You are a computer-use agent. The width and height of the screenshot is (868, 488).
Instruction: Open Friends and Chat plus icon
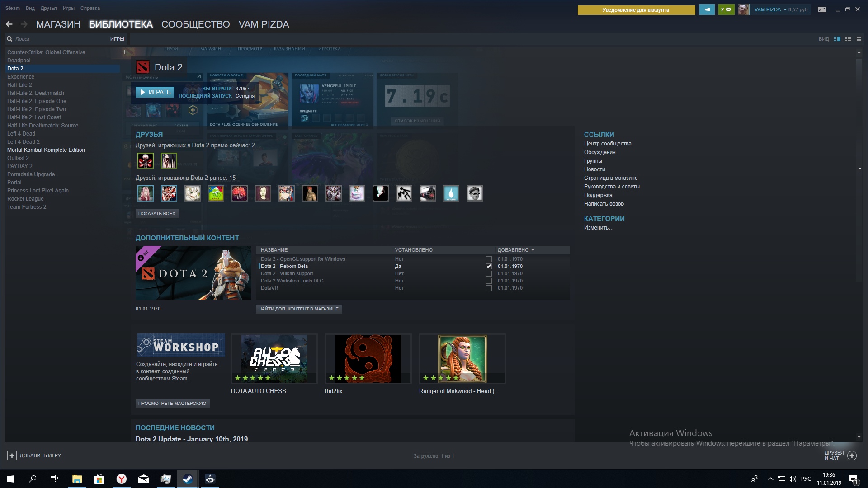pos(852,455)
